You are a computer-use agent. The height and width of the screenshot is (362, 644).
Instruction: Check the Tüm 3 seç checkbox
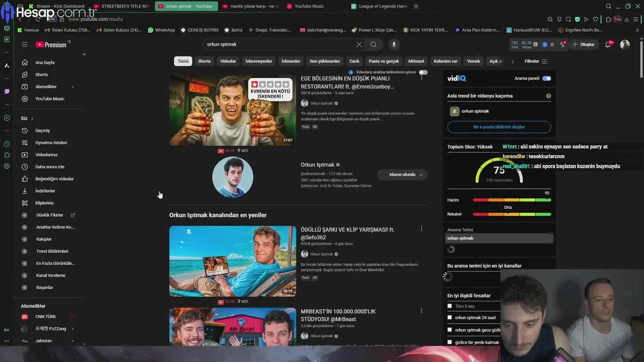[449, 306]
